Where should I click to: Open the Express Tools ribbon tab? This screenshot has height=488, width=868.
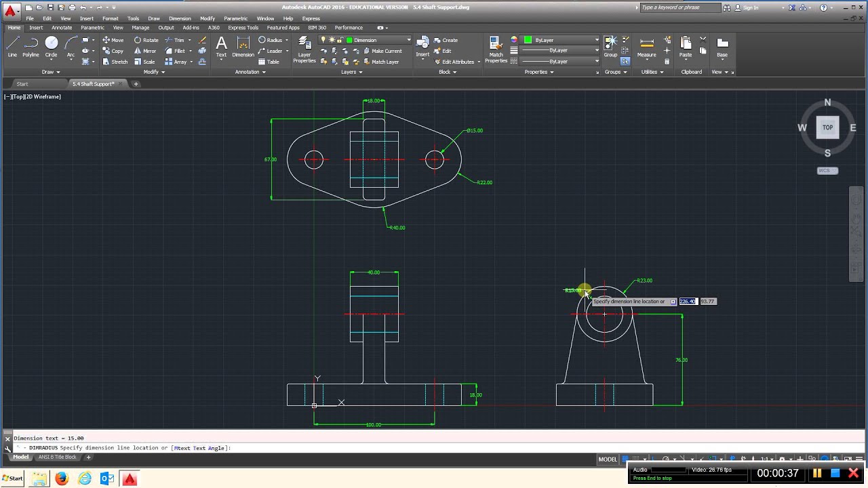243,28
